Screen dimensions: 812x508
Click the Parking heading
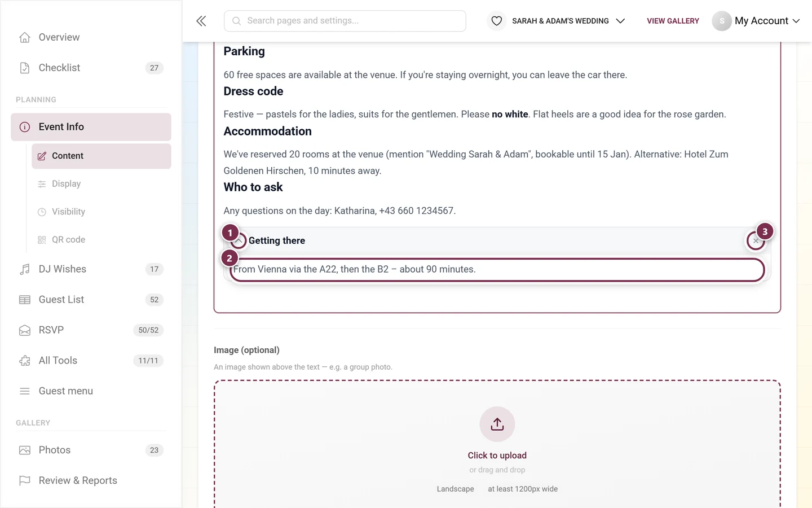(244, 51)
